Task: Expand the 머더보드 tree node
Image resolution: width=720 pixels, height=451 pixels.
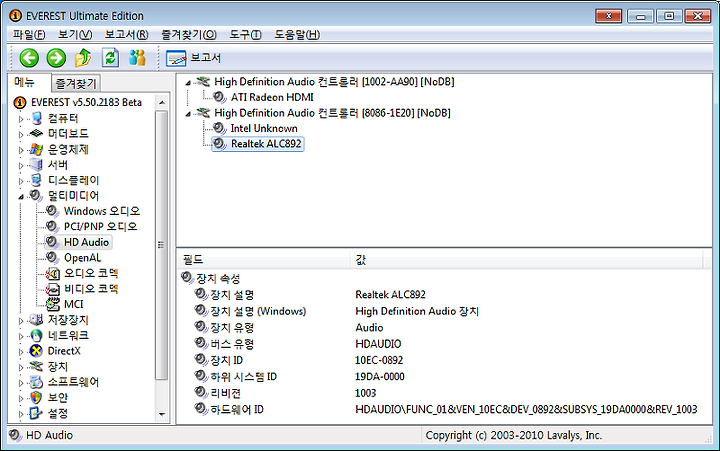Action: (x=21, y=135)
